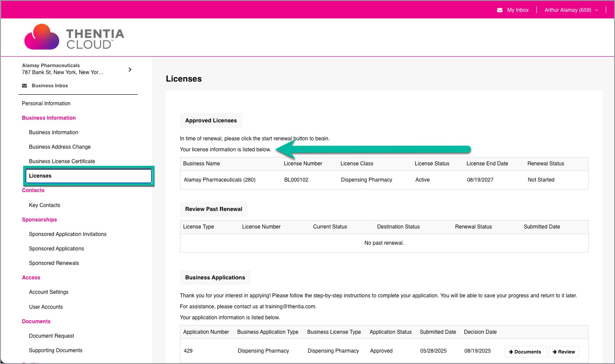
Task: Click license number BL000102
Action: (296, 180)
